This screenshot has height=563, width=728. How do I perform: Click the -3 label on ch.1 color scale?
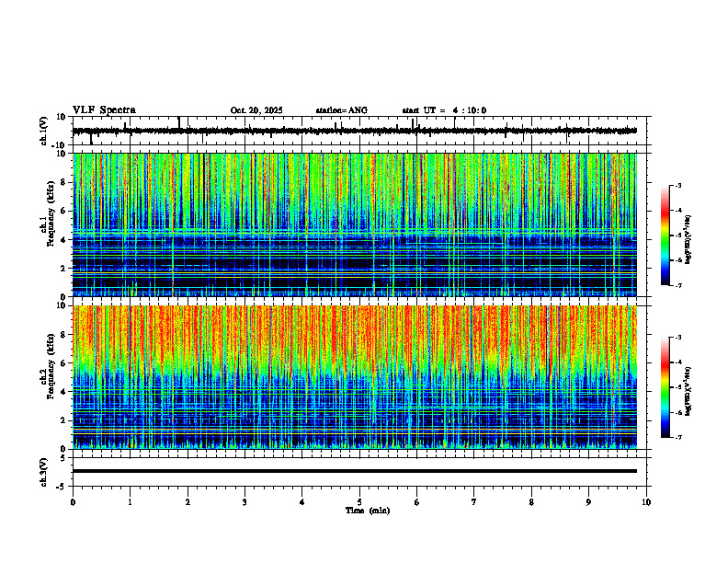[678, 185]
